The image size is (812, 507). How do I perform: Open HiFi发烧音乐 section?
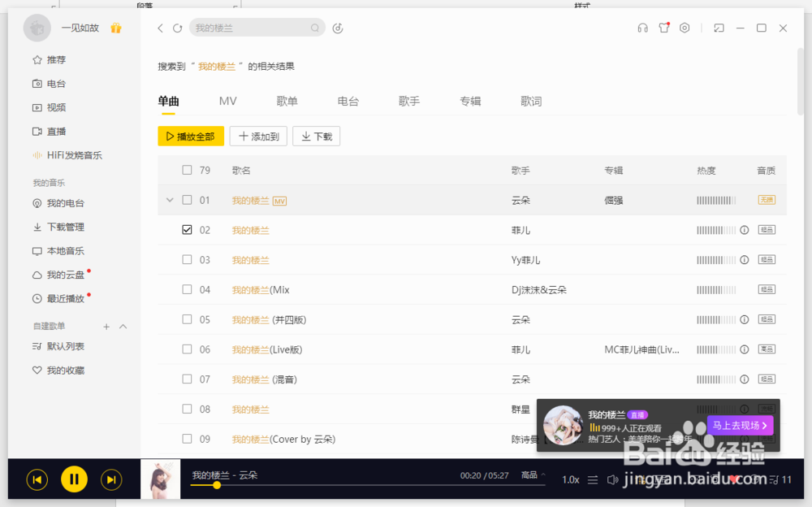(67, 155)
